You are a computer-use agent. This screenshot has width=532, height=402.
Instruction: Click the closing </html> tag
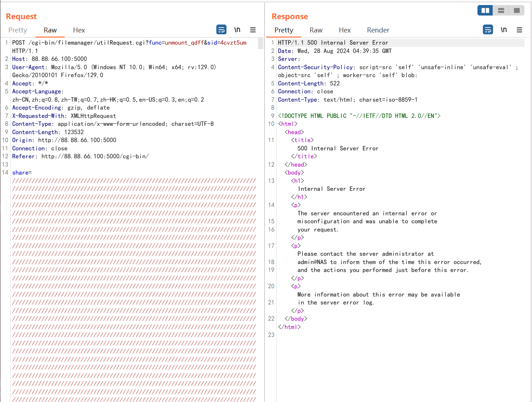click(289, 327)
